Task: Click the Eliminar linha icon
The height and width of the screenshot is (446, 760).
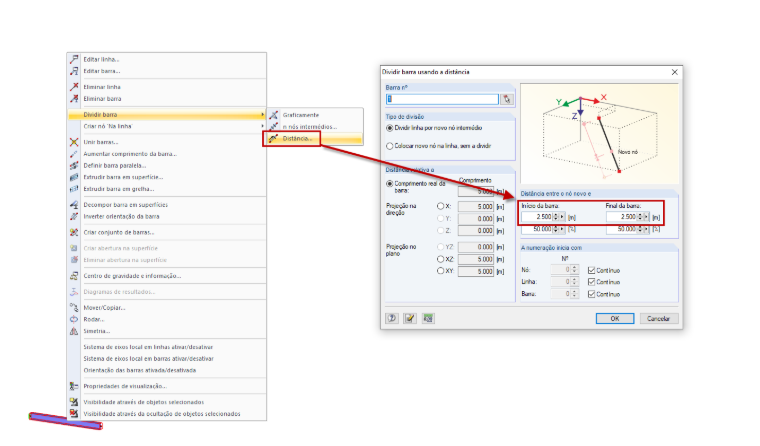Action: click(x=74, y=87)
